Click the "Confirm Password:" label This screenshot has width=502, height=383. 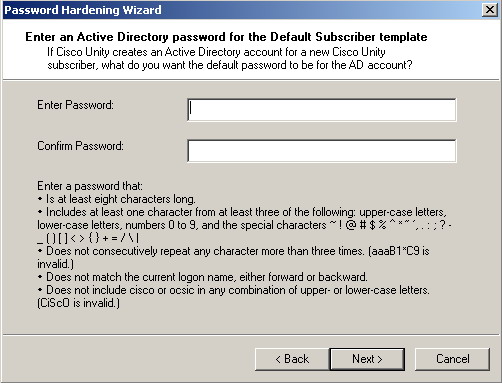(x=80, y=146)
